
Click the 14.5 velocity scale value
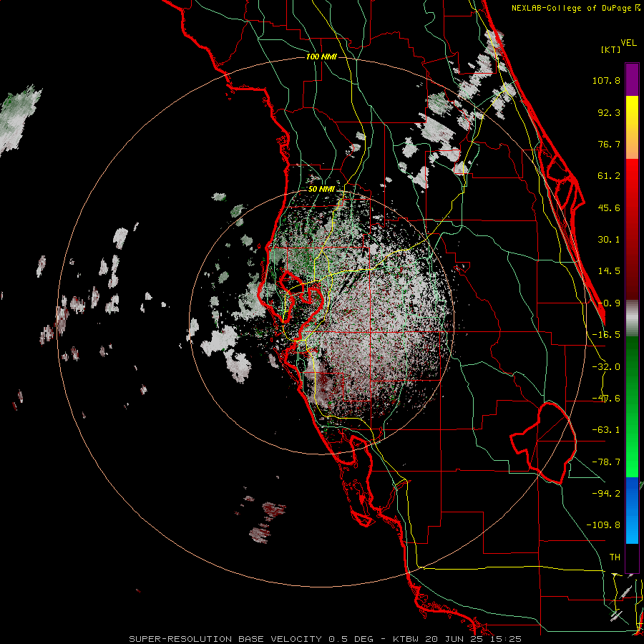pos(609,271)
